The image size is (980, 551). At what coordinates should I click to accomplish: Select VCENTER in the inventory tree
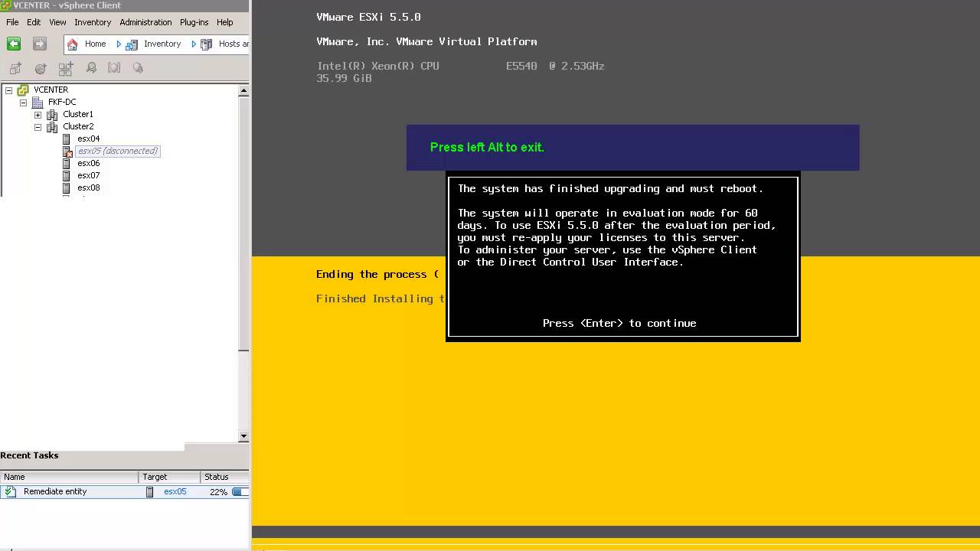pos(51,90)
